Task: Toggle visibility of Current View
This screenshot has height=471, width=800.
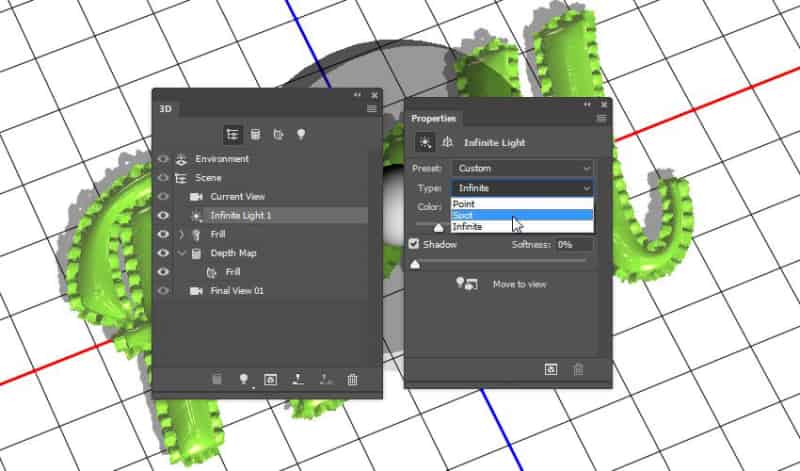Action: point(163,196)
